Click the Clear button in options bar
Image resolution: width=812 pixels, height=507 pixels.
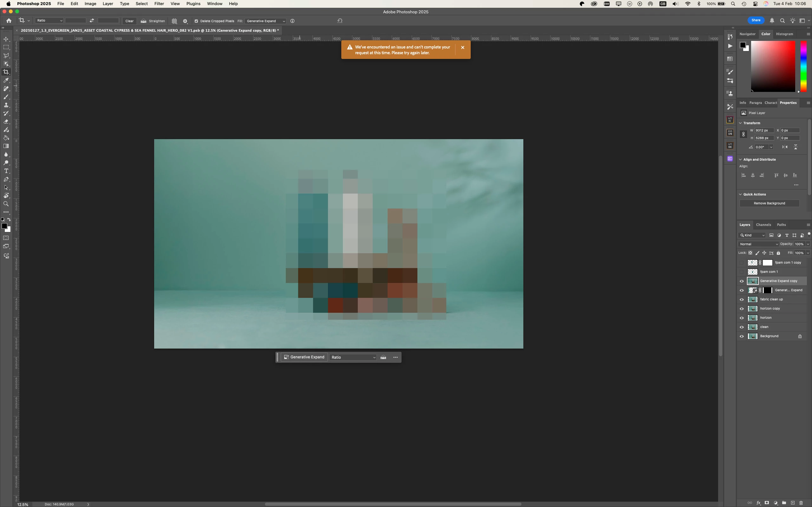click(129, 21)
